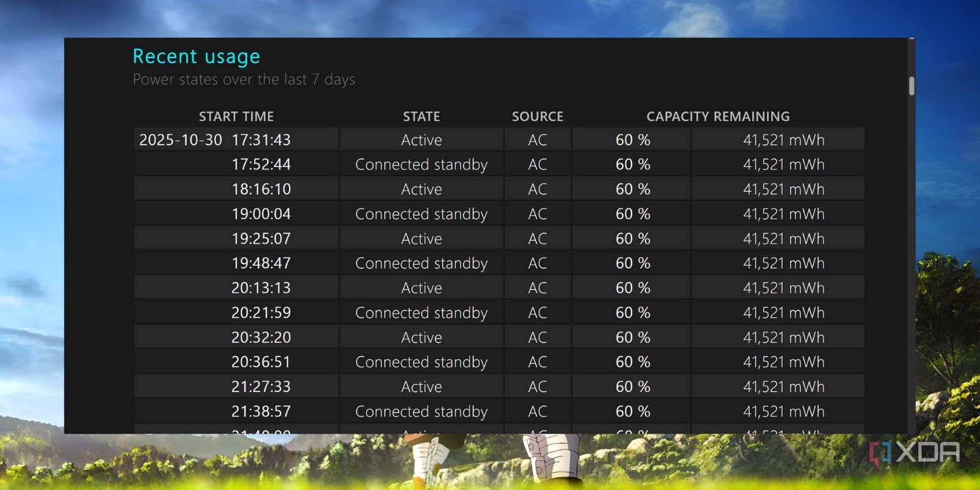Click AC source in the 20:21:59 row
Image resolution: width=980 pixels, height=490 pixels.
(538, 312)
